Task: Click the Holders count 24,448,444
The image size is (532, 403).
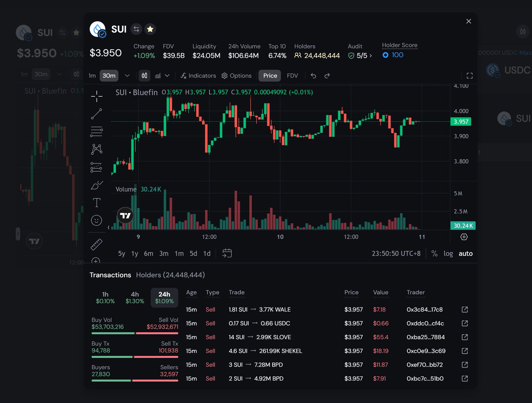Action: click(317, 55)
